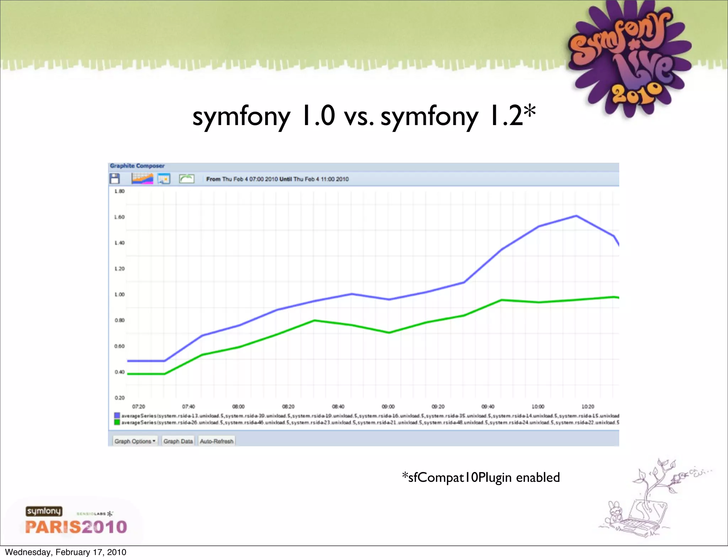Screen dimensions: 728x560
Task: Click the PARIS2010 text logo
Action: (x=76, y=527)
